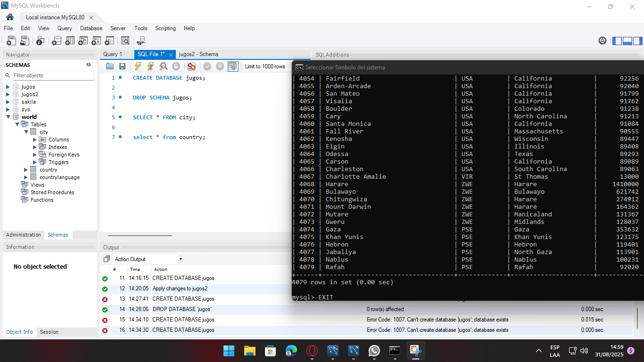This screenshot has height=362, width=644.
Task: Click line 5 SELECT * FROM city
Action: click(164, 117)
